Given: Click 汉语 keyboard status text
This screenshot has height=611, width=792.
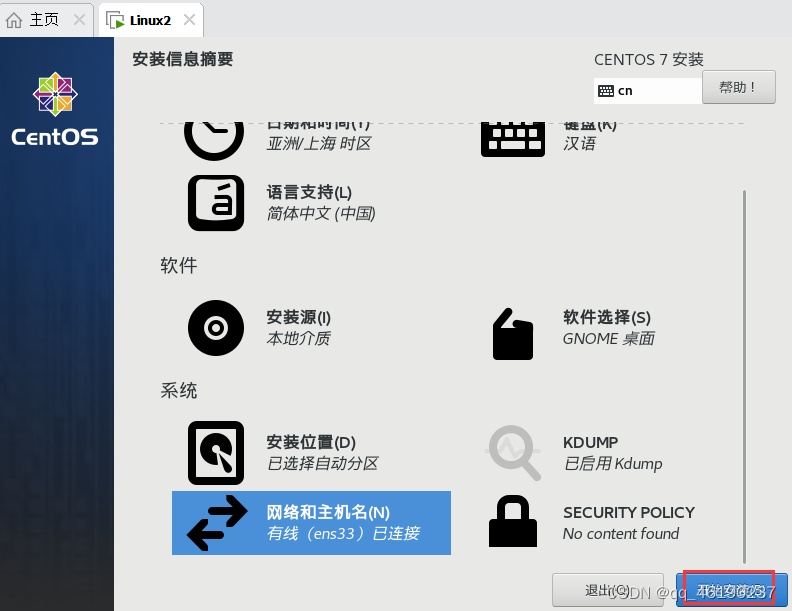Looking at the screenshot, I should [579, 144].
